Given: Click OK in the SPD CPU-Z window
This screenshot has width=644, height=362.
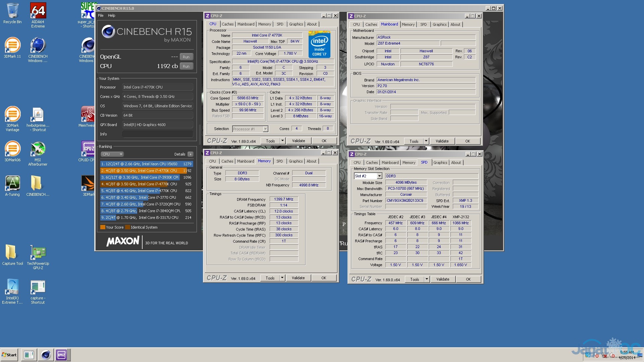Looking at the screenshot, I should pyautogui.click(x=468, y=279).
